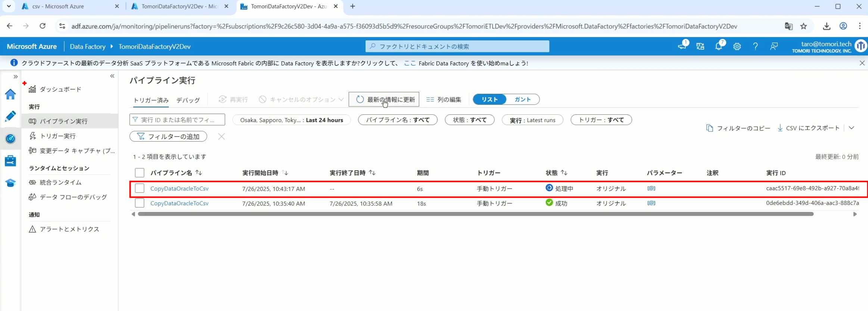Expand chevron next to CSV にエクスポート
Image resolution: width=868 pixels, height=311 pixels.
pos(852,128)
